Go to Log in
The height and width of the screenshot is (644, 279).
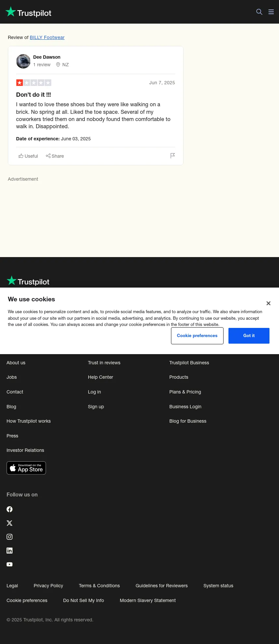tap(95, 392)
